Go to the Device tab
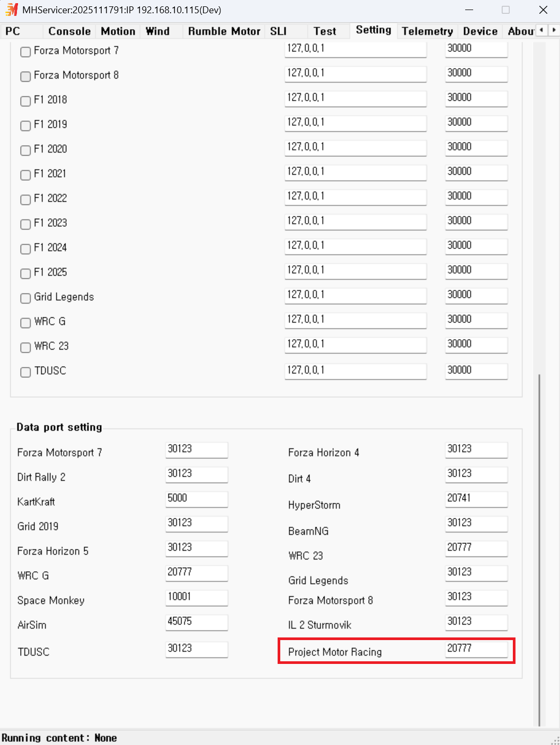This screenshot has width=560, height=745. (480, 31)
